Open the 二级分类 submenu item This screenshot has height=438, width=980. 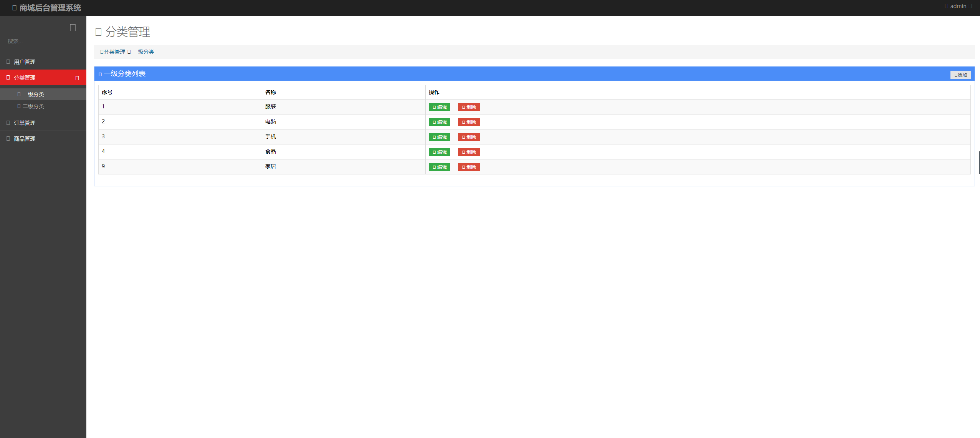[x=33, y=106]
